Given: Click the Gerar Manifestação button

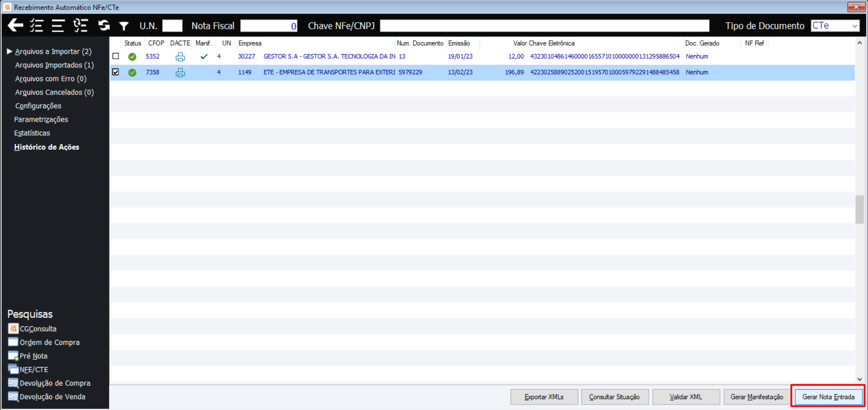Looking at the screenshot, I should (757, 397).
